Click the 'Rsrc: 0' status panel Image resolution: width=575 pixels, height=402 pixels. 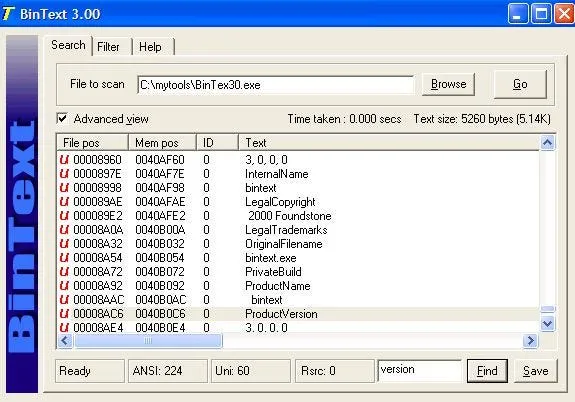tap(334, 371)
